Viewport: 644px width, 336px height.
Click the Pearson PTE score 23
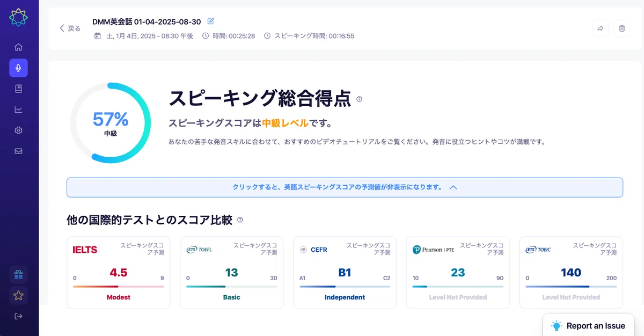coord(458,273)
